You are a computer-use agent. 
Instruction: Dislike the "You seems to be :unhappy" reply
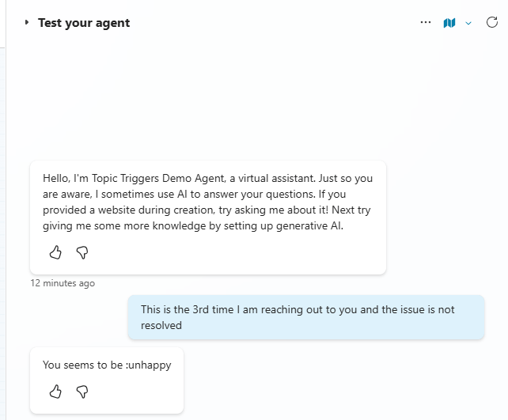82,391
